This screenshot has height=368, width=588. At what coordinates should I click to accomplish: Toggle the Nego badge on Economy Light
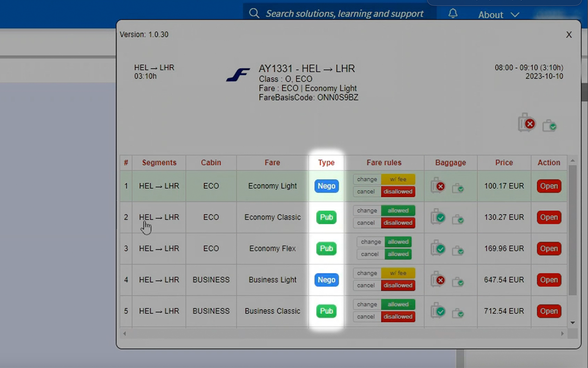coord(326,186)
